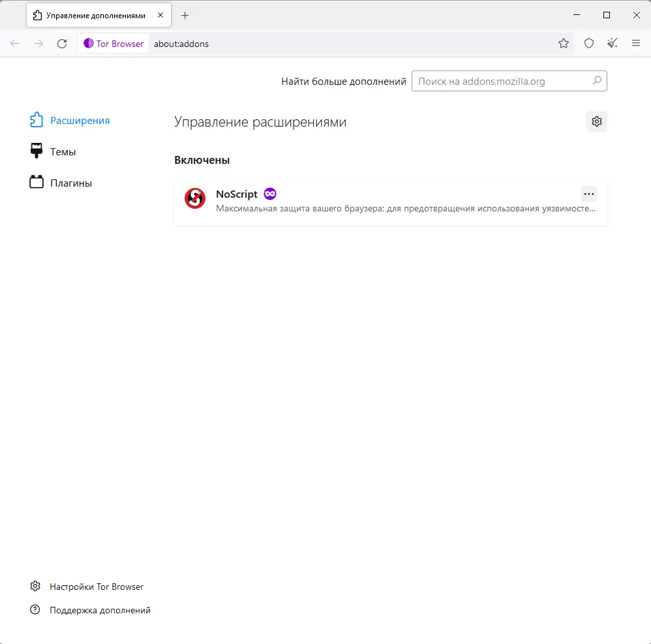Close the Управление дополнениями tab
Image resolution: width=651 pixels, height=644 pixels.
click(x=160, y=15)
